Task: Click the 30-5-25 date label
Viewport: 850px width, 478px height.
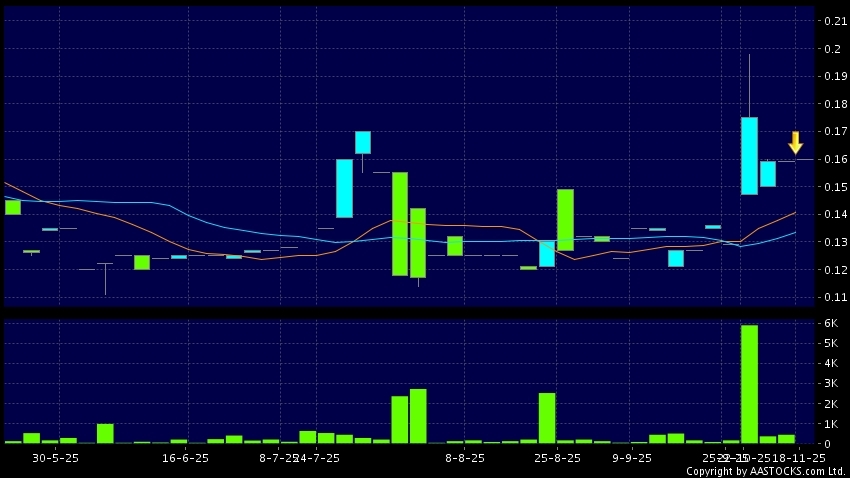Action: [x=50, y=458]
